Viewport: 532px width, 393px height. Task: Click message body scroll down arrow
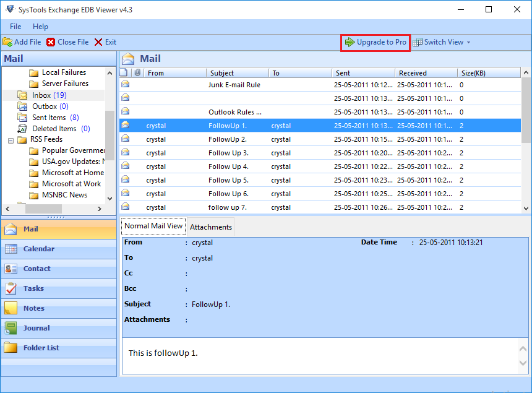(x=523, y=363)
